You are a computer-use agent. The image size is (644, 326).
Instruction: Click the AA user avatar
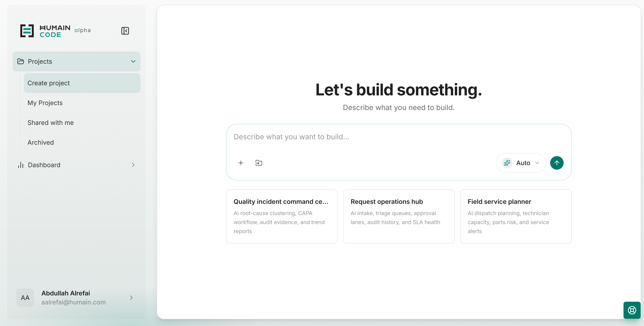25,297
